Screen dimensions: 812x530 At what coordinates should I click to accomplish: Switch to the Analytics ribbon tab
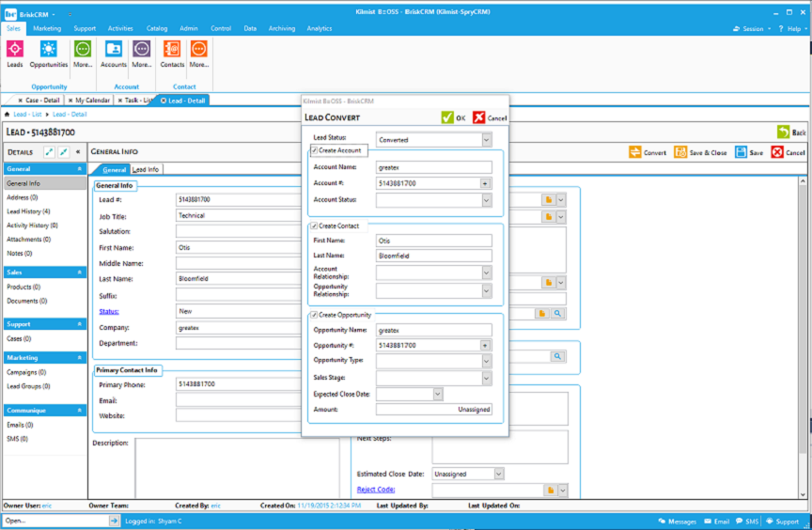[319, 28]
